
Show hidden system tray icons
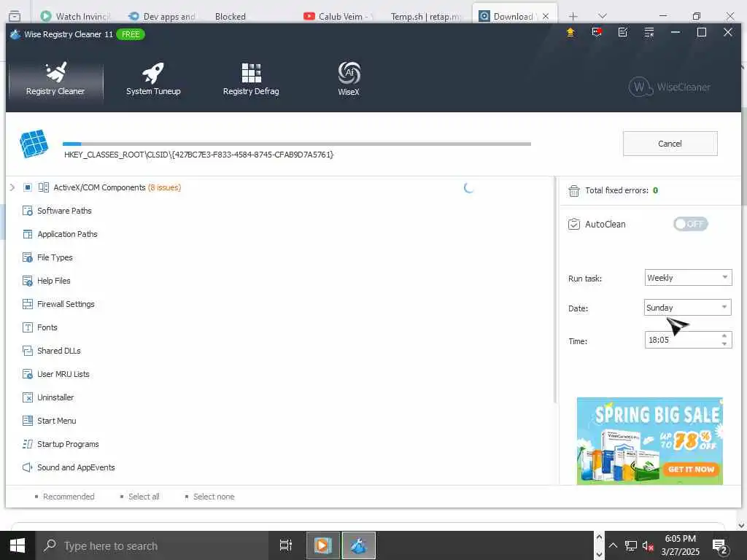tap(614, 545)
